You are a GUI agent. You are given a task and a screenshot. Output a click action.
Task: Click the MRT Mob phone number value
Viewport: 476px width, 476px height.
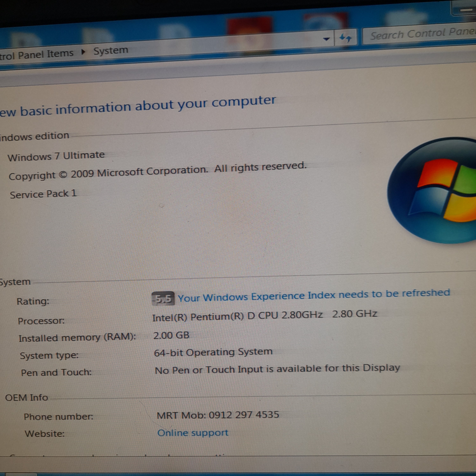218,415
